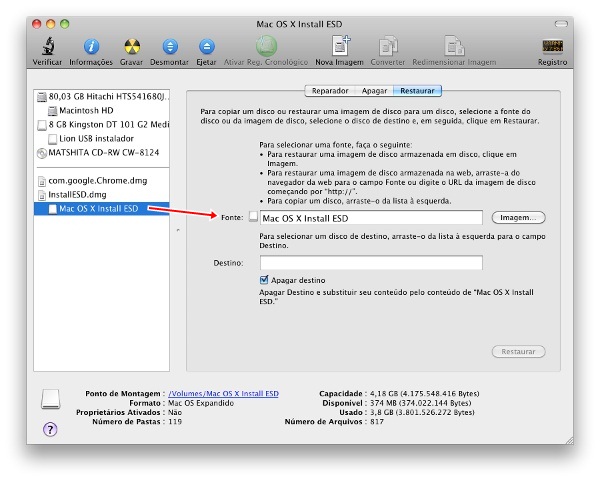600x481 pixels.
Task: Click the Usado value 3,8 GB
Action: click(422, 412)
